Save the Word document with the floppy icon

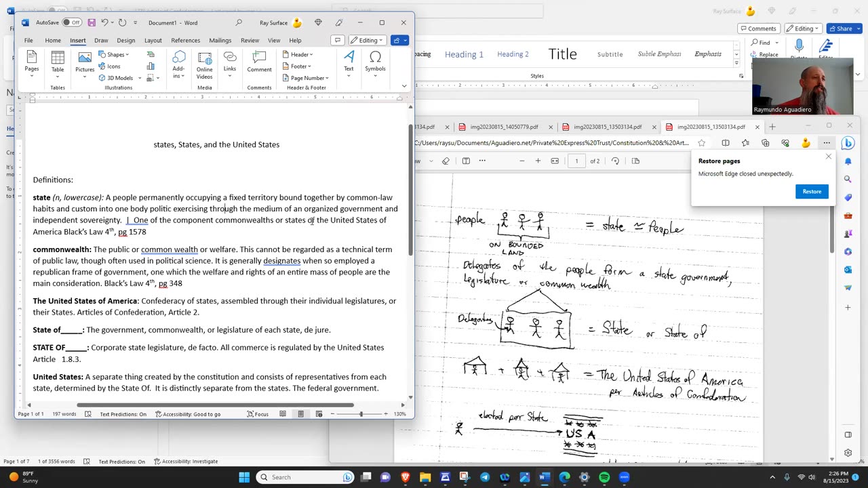click(92, 22)
